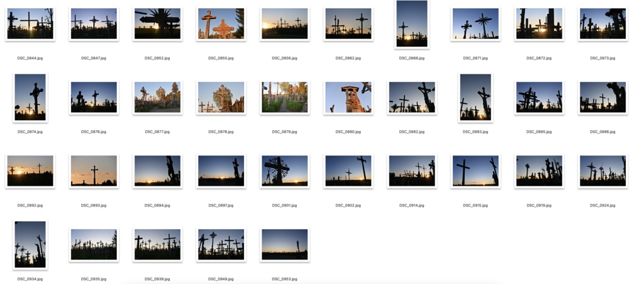Click the filename label DSC_0924.jpg
The height and width of the screenshot is (284, 644).
[x=603, y=205]
